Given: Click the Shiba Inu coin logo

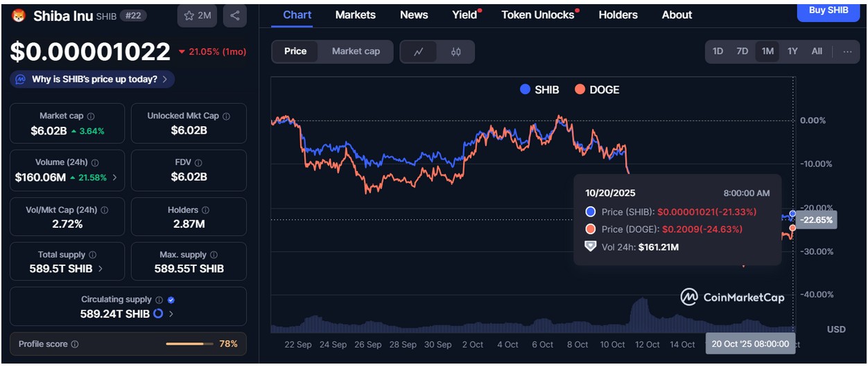Looking at the screenshot, I should coord(19,15).
